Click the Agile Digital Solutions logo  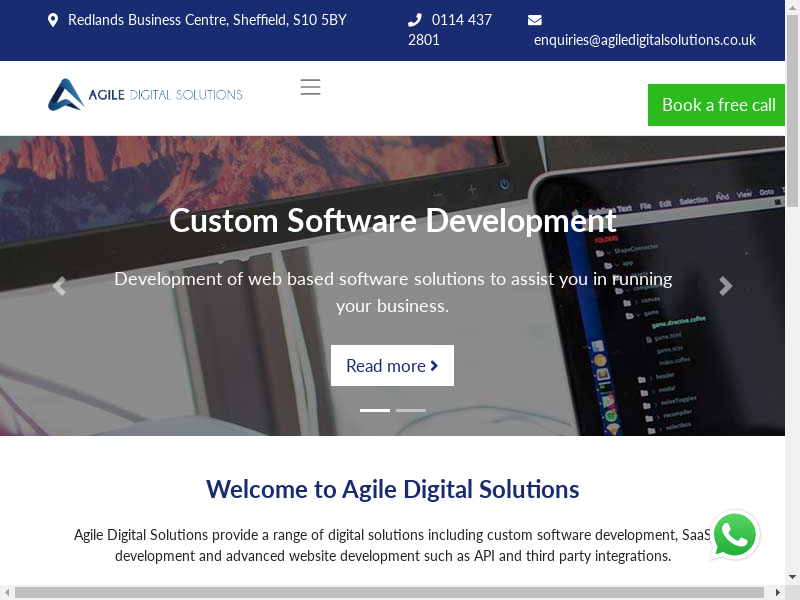[x=145, y=95]
